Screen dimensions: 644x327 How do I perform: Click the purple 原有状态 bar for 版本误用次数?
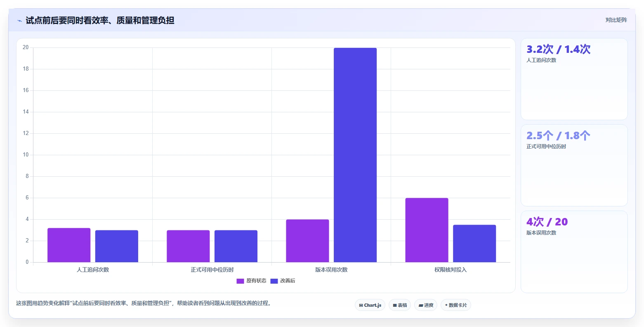307,241
